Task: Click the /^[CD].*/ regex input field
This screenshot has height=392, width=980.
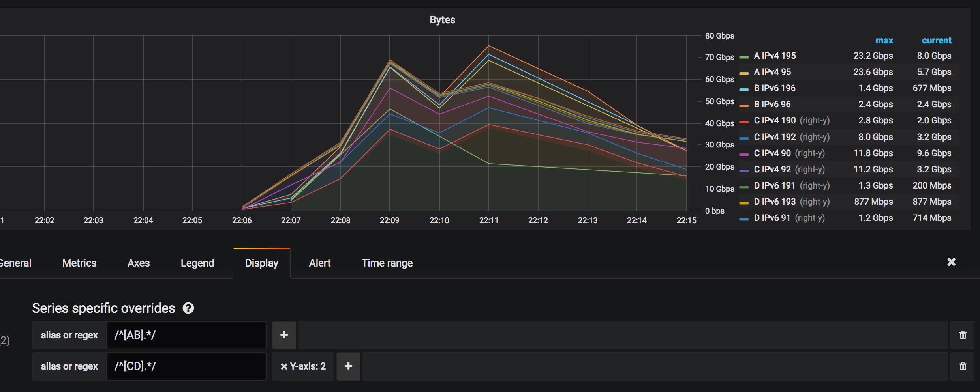Action: [186, 366]
